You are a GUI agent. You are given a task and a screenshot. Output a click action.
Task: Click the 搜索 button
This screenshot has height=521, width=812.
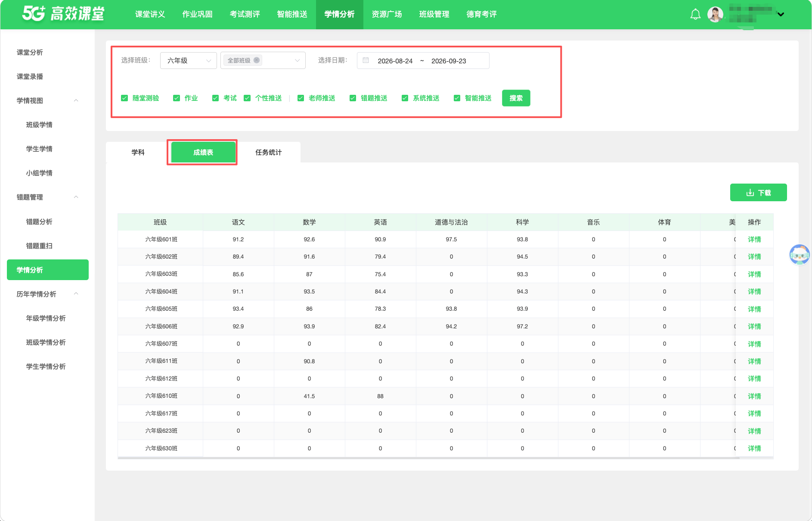click(x=516, y=98)
